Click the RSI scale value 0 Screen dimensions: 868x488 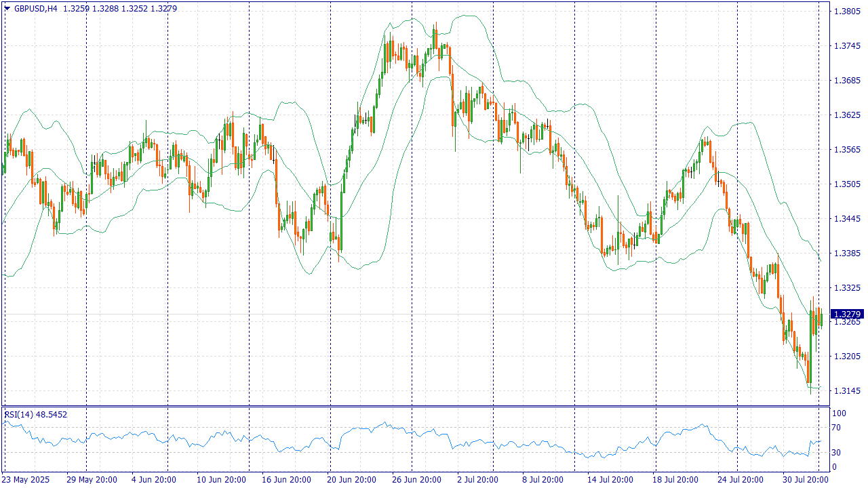(835, 467)
